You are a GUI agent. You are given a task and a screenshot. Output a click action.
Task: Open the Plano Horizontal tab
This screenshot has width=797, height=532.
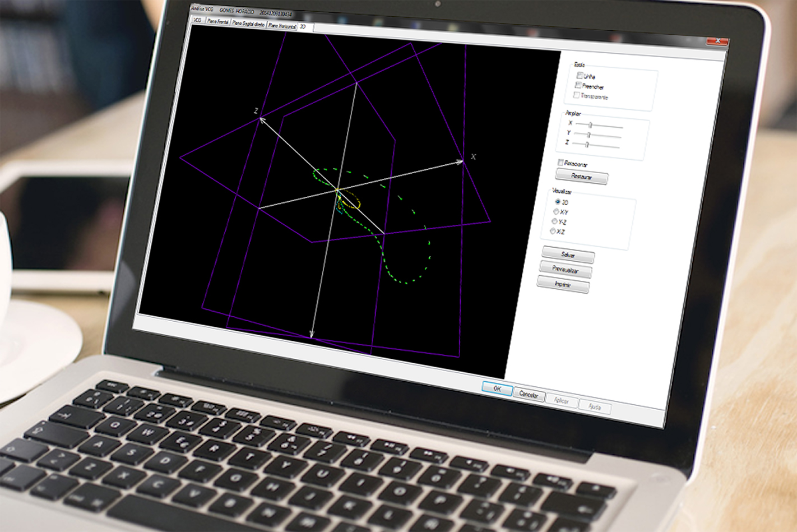pos(281,25)
